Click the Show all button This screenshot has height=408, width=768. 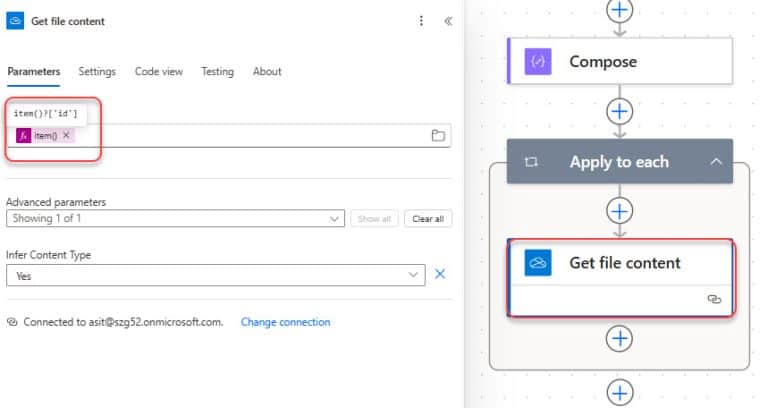(374, 219)
